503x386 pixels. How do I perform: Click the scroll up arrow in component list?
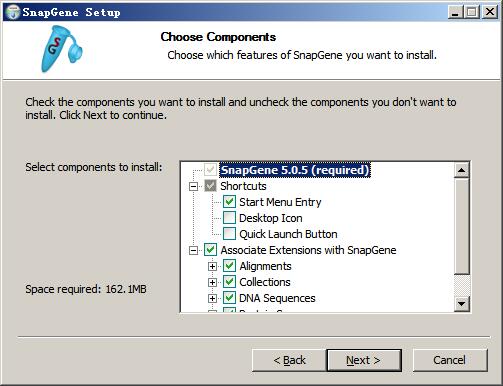click(x=462, y=170)
